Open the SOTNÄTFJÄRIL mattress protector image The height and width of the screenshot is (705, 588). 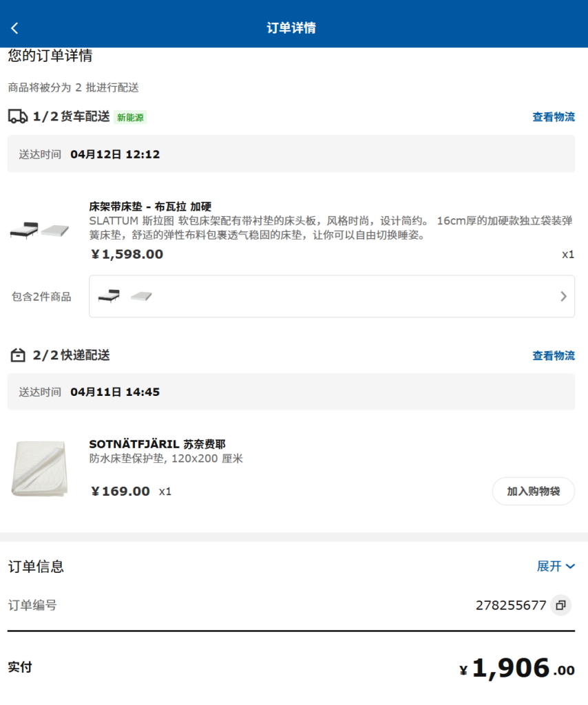40,469
